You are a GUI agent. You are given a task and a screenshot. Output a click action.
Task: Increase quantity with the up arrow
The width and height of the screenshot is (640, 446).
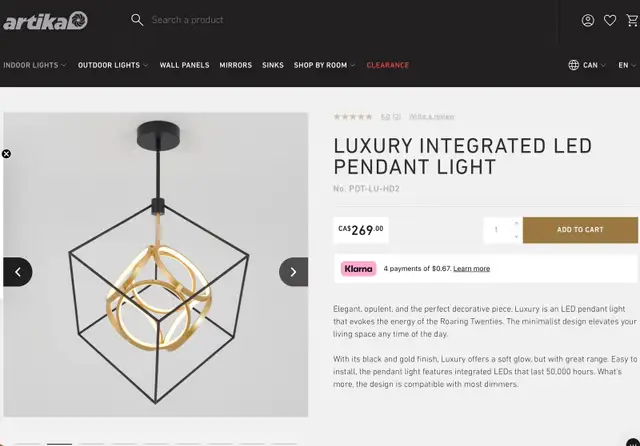pyautogui.click(x=516, y=223)
